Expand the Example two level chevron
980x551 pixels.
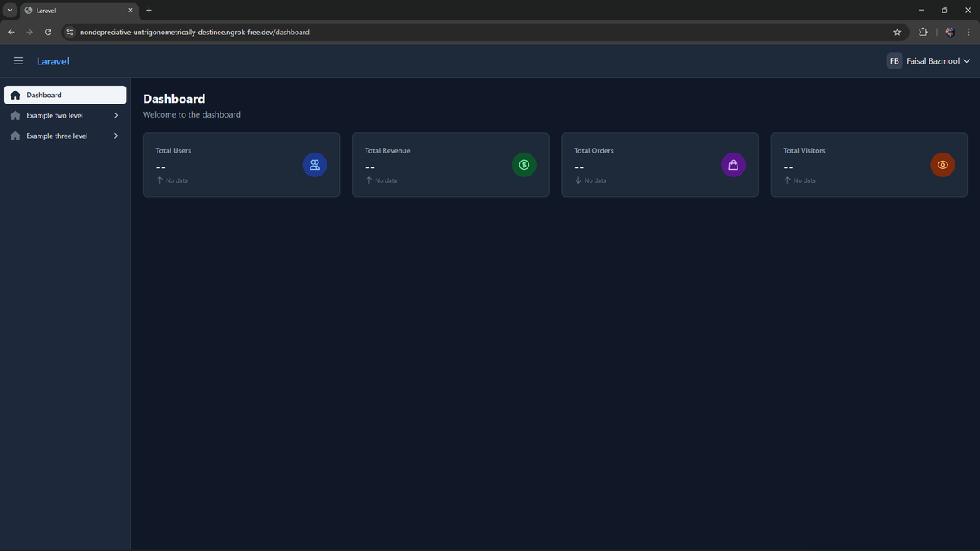click(x=116, y=115)
